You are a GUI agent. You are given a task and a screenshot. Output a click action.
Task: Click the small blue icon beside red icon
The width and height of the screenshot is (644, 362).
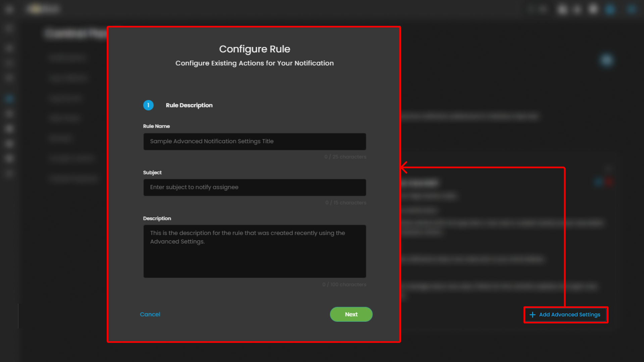[599, 182]
